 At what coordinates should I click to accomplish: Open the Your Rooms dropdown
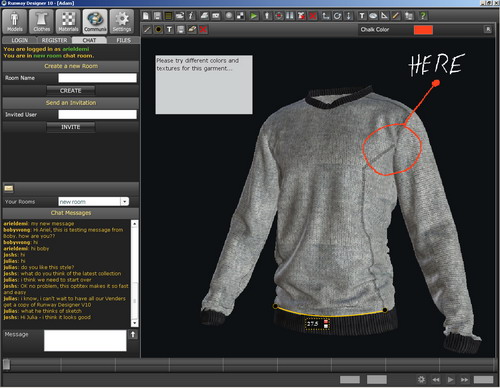click(x=125, y=202)
